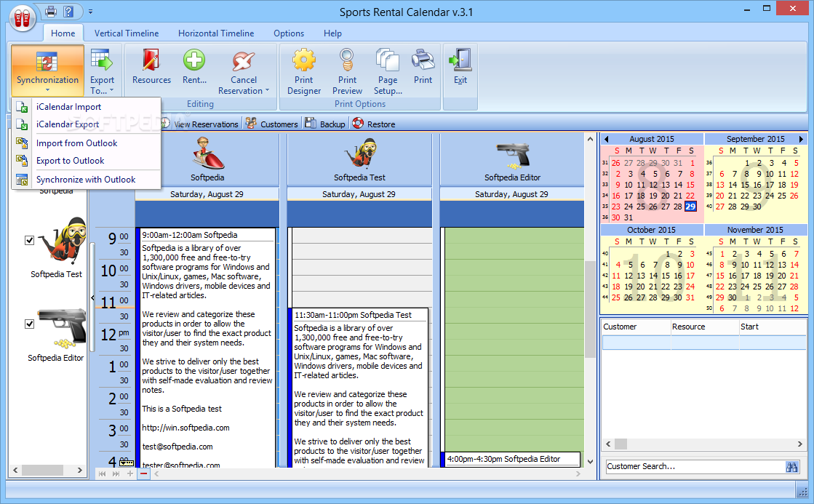Click the 12 pm time slot label
The image size is (814, 504).
point(115,335)
